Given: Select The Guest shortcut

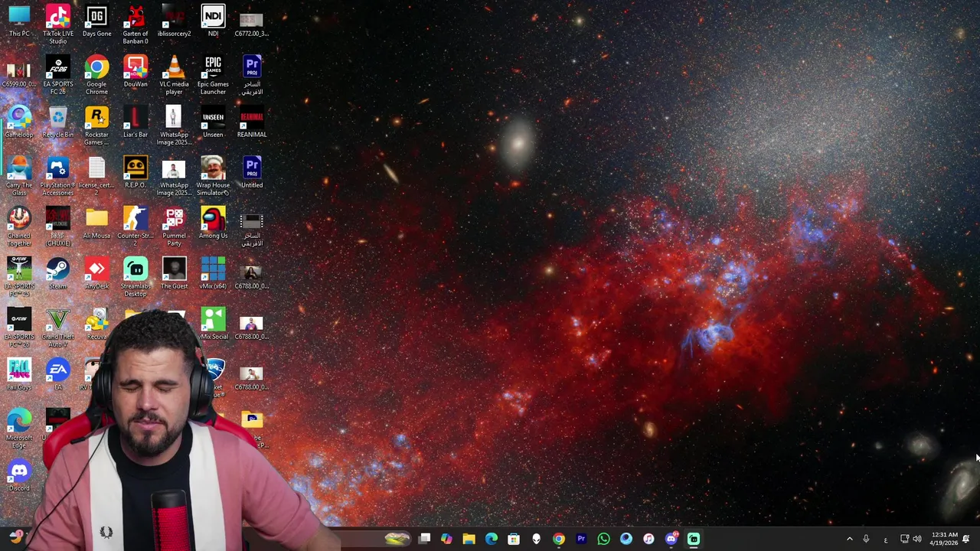Looking at the screenshot, I should pyautogui.click(x=175, y=273).
